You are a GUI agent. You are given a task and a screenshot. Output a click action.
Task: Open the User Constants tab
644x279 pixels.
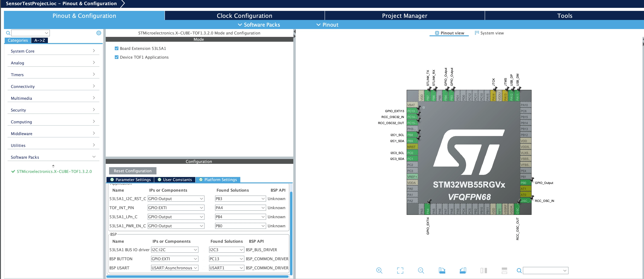(175, 179)
